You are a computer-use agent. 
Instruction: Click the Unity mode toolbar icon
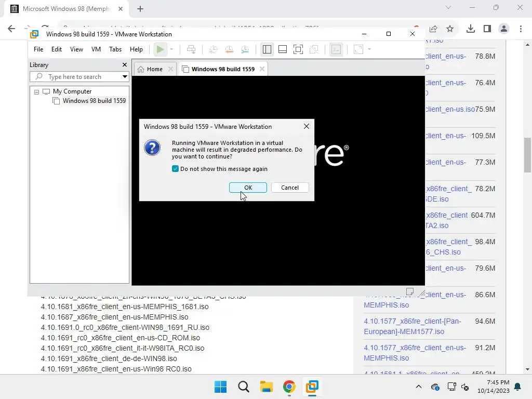(x=314, y=49)
